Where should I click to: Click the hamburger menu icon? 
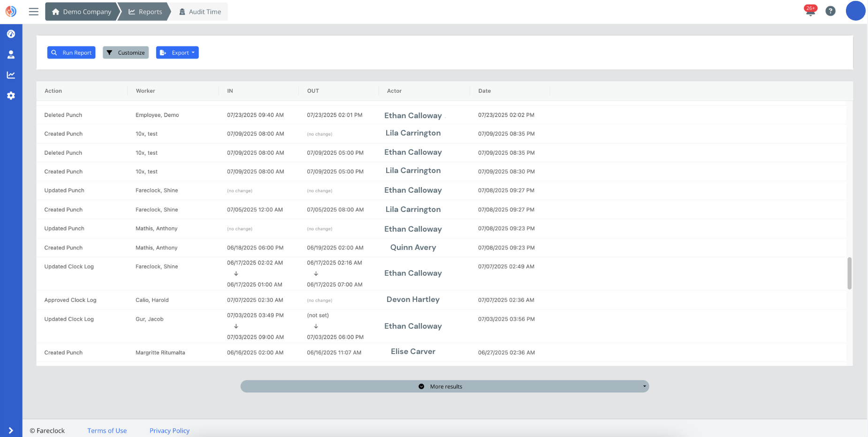pos(33,11)
